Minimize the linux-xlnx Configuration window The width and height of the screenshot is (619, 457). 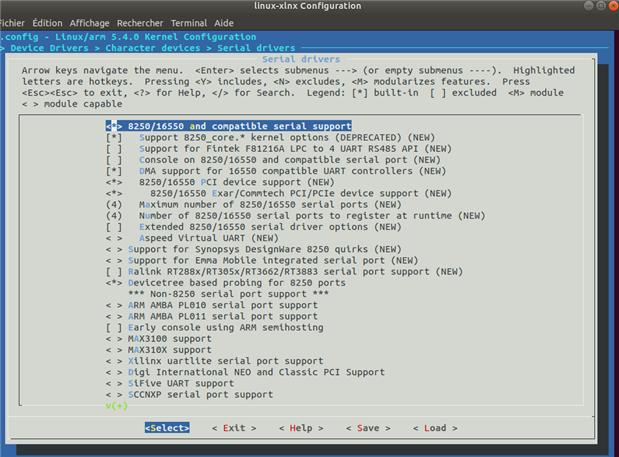[588, 6]
